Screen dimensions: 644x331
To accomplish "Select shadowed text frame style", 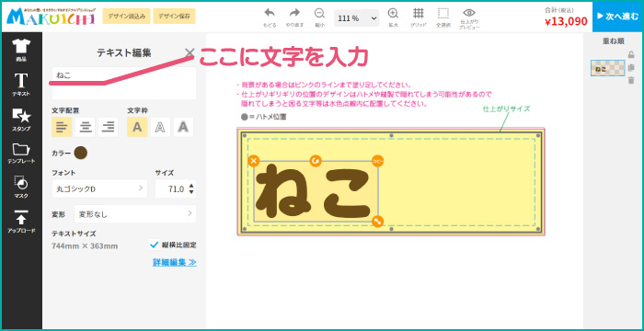I will tap(183, 127).
